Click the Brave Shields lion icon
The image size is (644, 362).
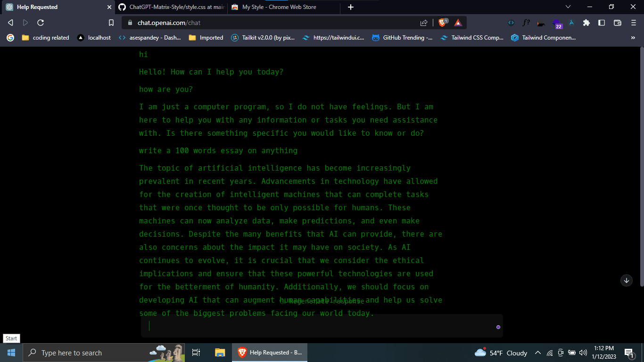443,23
